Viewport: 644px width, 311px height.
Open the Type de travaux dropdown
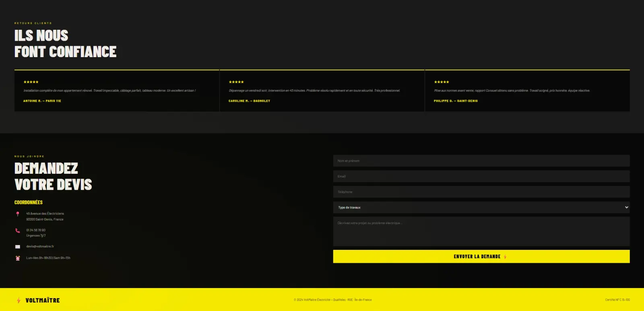point(481,208)
